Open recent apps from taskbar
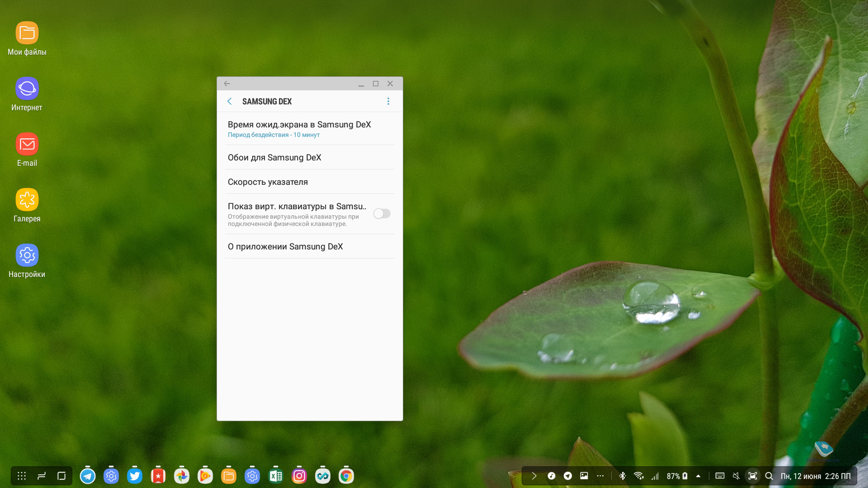 [x=42, y=476]
